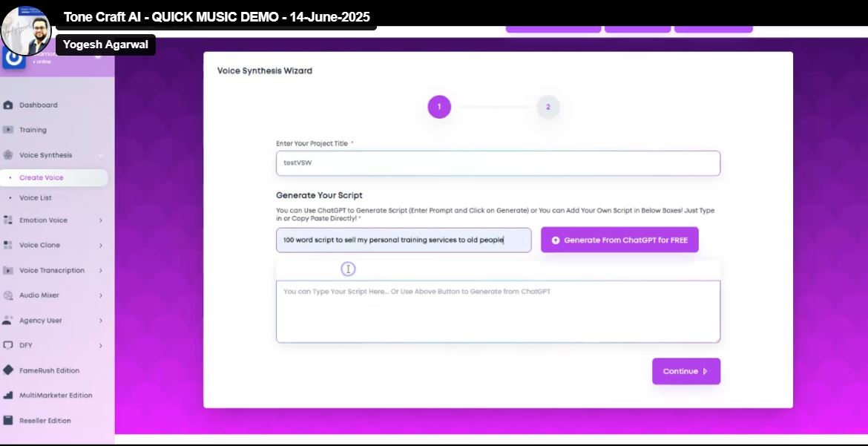Open the Voice List page
The image size is (868, 446).
click(x=36, y=197)
